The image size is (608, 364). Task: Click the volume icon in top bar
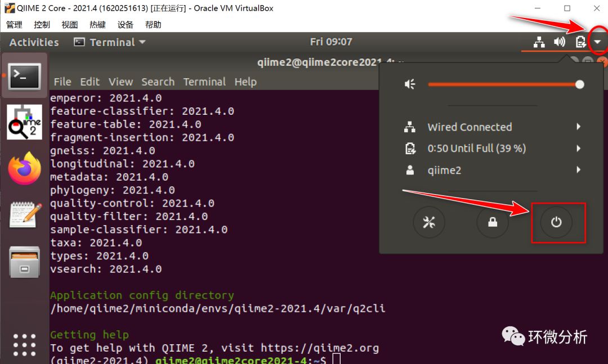tap(560, 42)
